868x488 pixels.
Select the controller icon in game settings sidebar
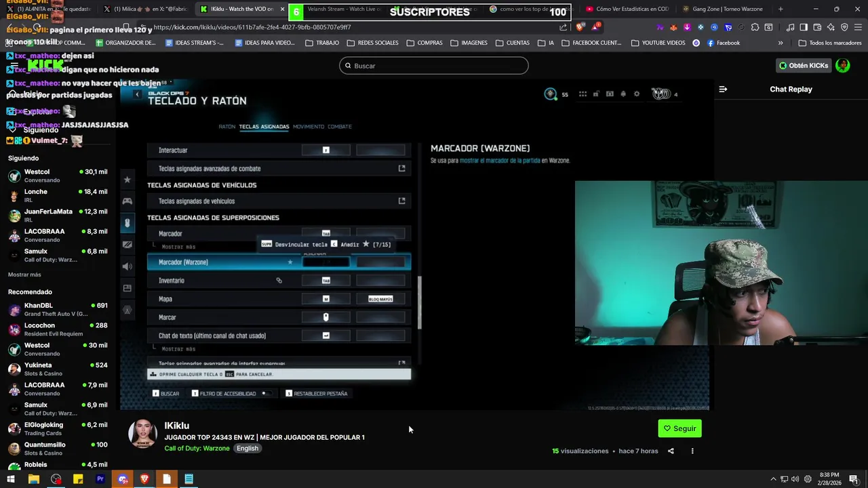[x=127, y=201]
